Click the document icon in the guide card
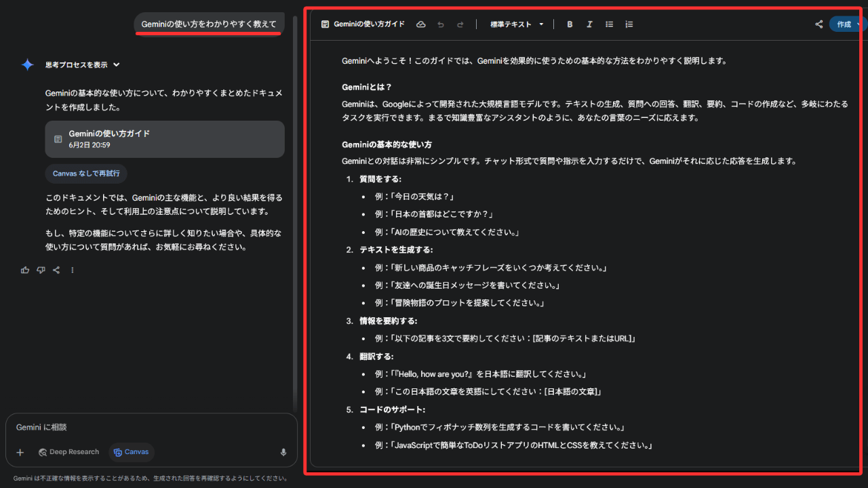This screenshot has height=488, width=868. click(x=58, y=139)
